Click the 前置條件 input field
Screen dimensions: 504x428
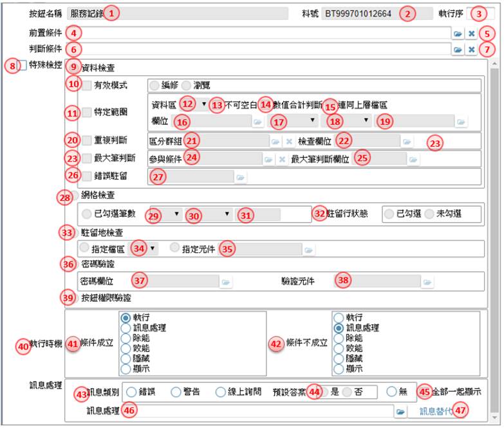click(258, 33)
